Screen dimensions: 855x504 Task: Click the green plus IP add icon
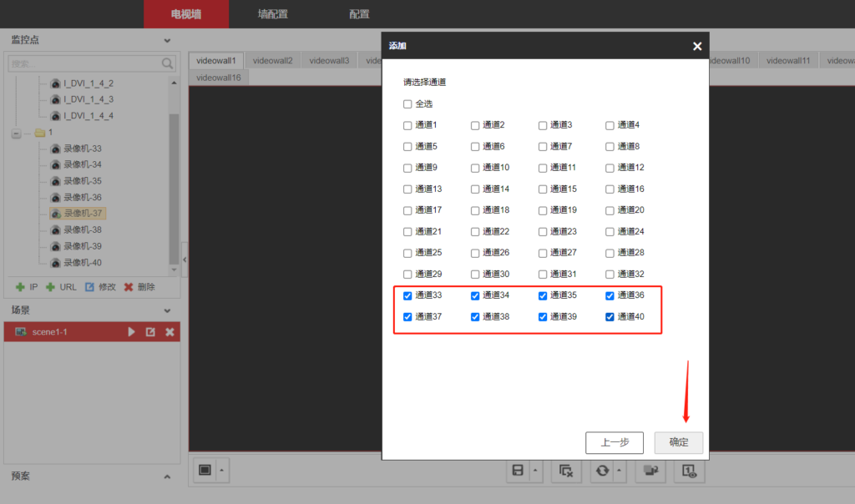coord(20,287)
